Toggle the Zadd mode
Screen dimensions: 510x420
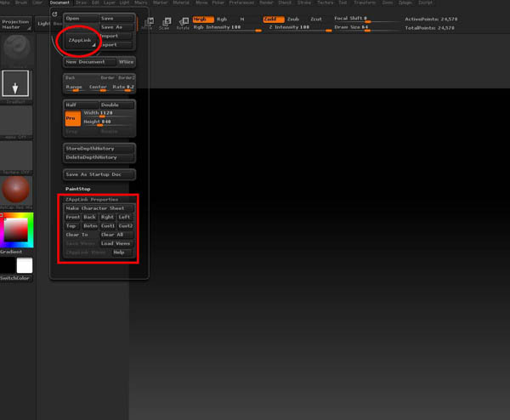pos(273,20)
